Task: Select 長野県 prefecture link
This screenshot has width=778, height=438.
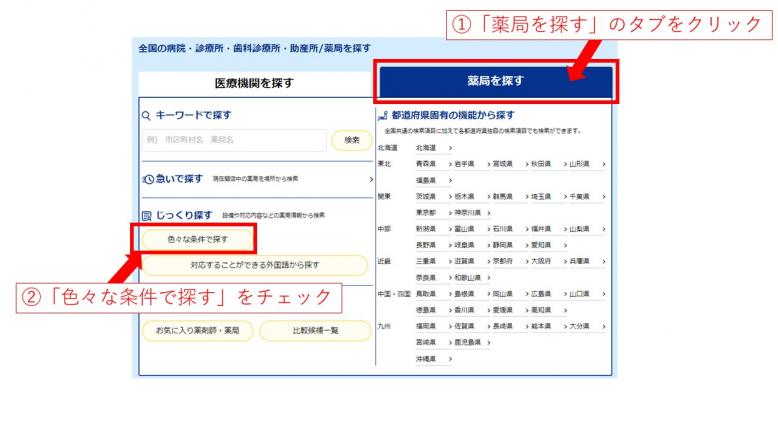Action: pyautogui.click(x=434, y=246)
